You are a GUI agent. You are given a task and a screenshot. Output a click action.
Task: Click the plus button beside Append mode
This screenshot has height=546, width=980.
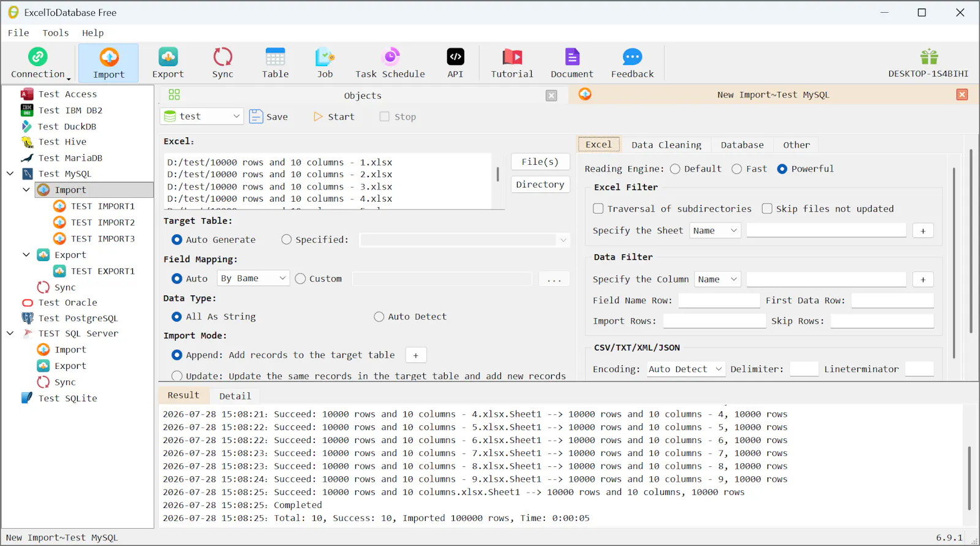[x=416, y=355]
